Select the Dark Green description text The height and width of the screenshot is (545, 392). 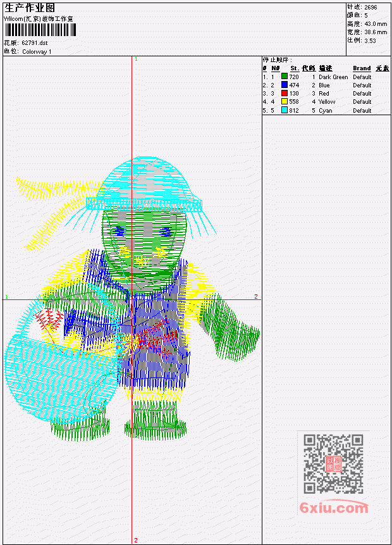(x=333, y=77)
